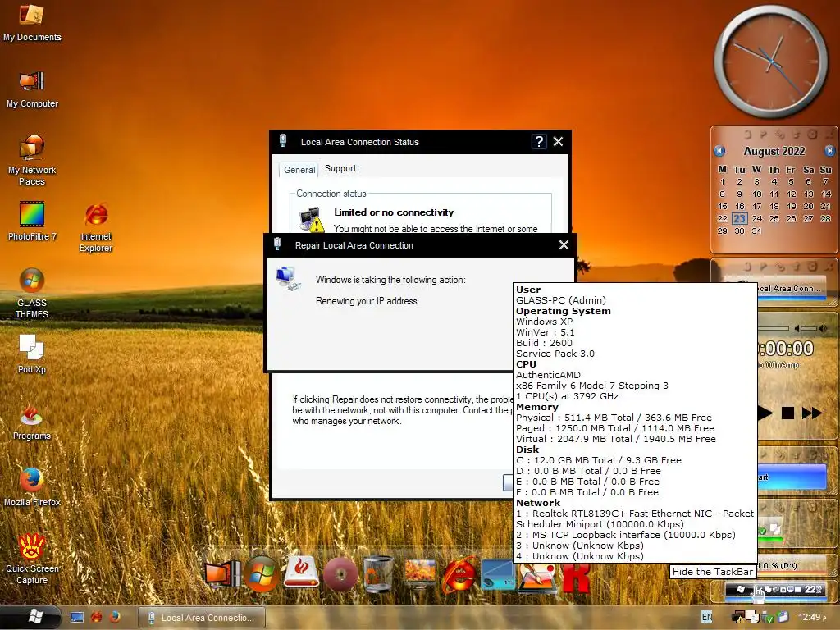Close the Local Area Connection Status window

pos(558,141)
